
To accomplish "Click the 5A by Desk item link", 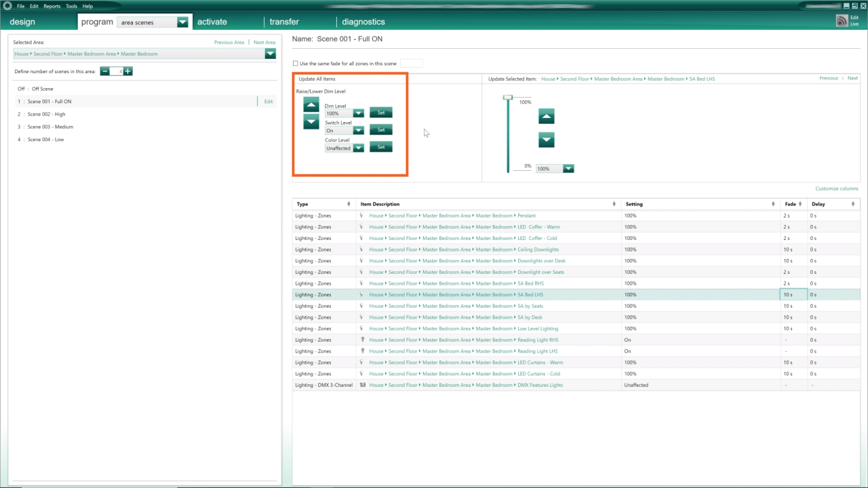I will click(x=530, y=317).
